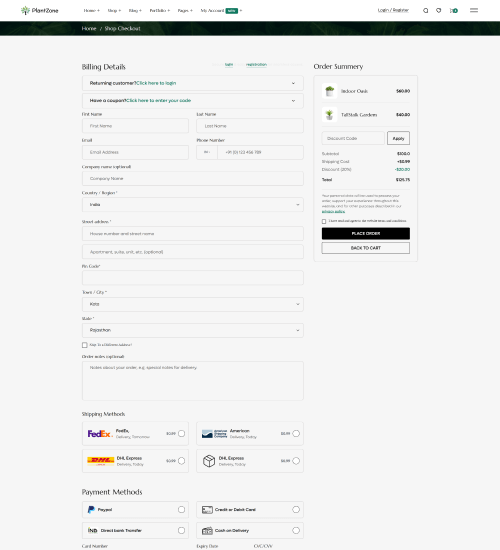Click the Apartment, suite, unit field
Image resolution: width=500 pixels, height=550 pixels.
[193, 252]
